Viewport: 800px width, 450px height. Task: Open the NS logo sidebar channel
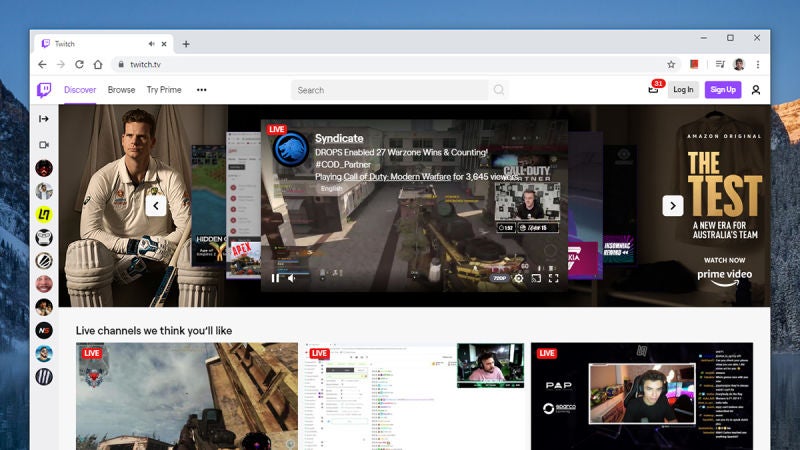[44, 330]
